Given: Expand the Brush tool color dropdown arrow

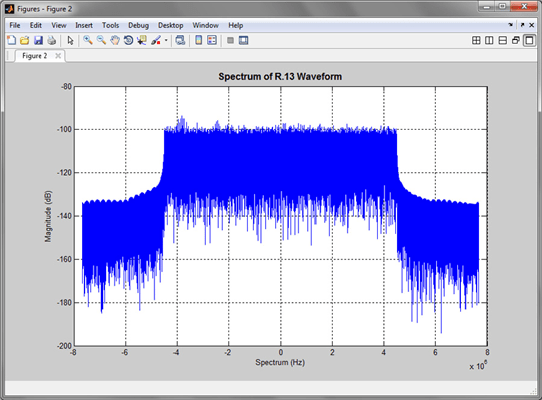Looking at the screenshot, I should (166, 40).
